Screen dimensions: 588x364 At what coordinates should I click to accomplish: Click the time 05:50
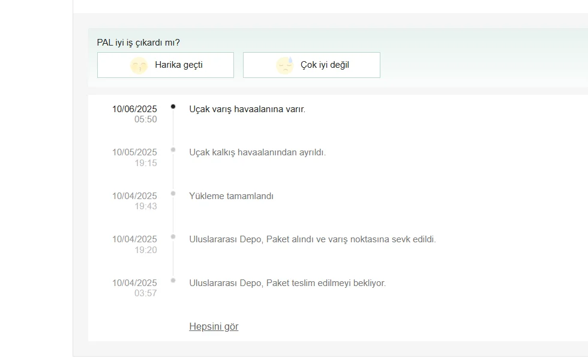pos(145,119)
